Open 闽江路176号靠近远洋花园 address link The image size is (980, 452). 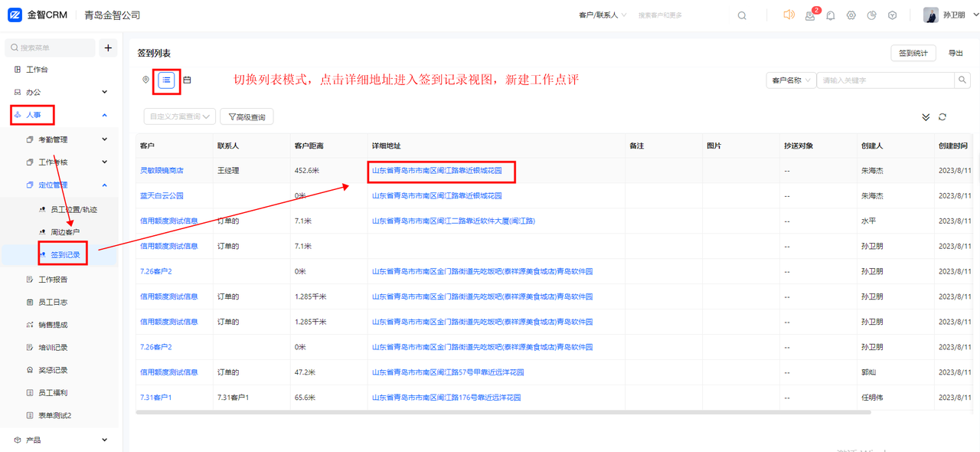[446, 398]
